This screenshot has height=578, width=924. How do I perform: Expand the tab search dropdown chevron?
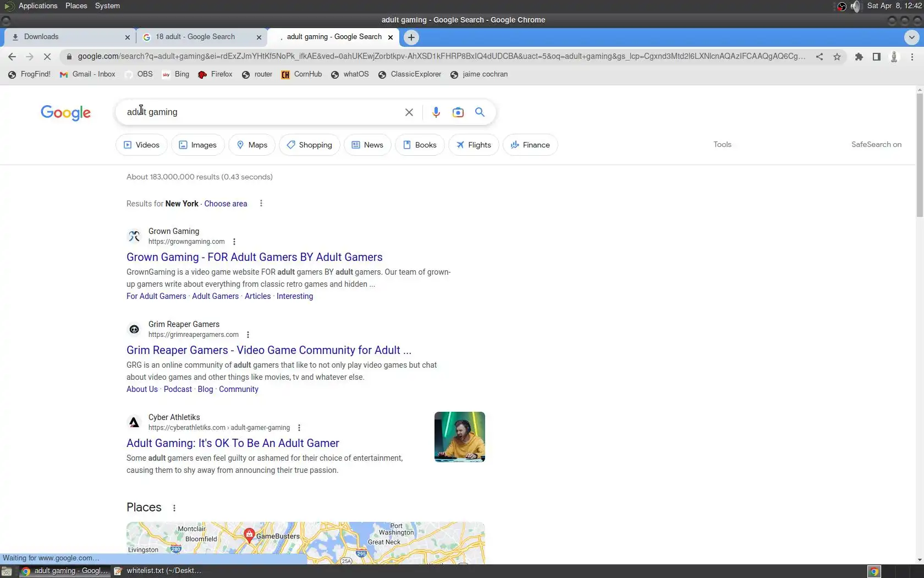pyautogui.click(x=911, y=37)
